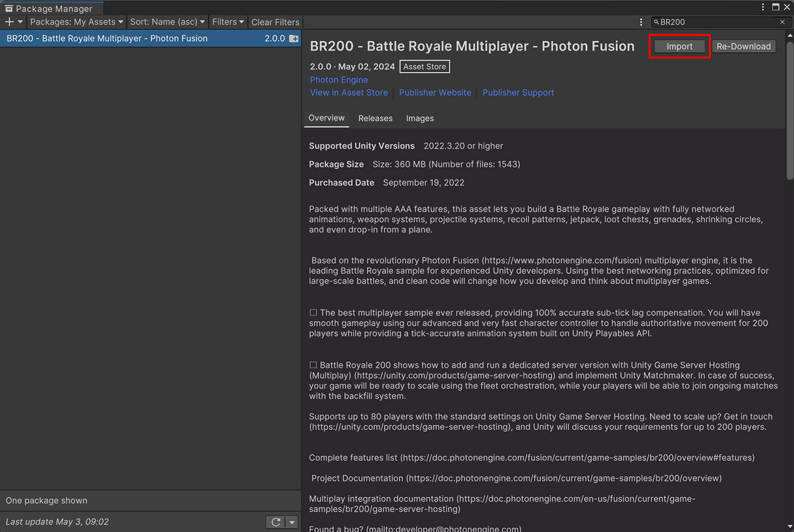Click the refresh package list icon
794x532 pixels.
tap(276, 522)
